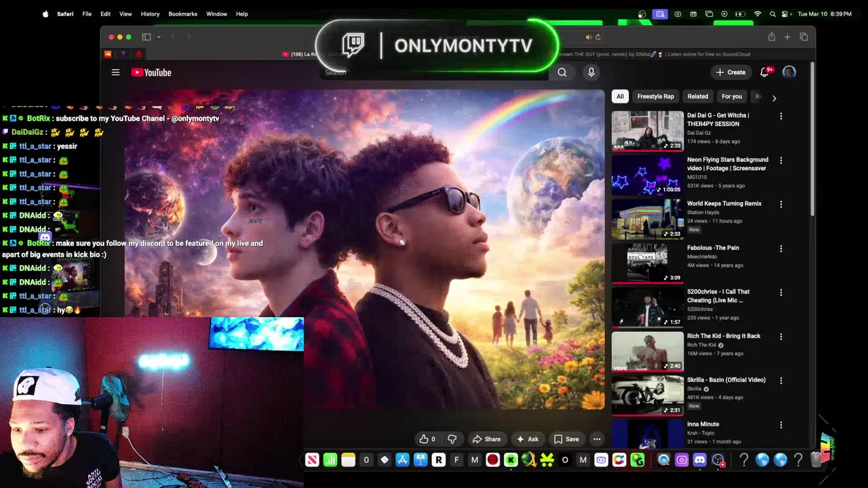Click the Safari share icon
This screenshot has width=868, height=488.
pyautogui.click(x=772, y=37)
